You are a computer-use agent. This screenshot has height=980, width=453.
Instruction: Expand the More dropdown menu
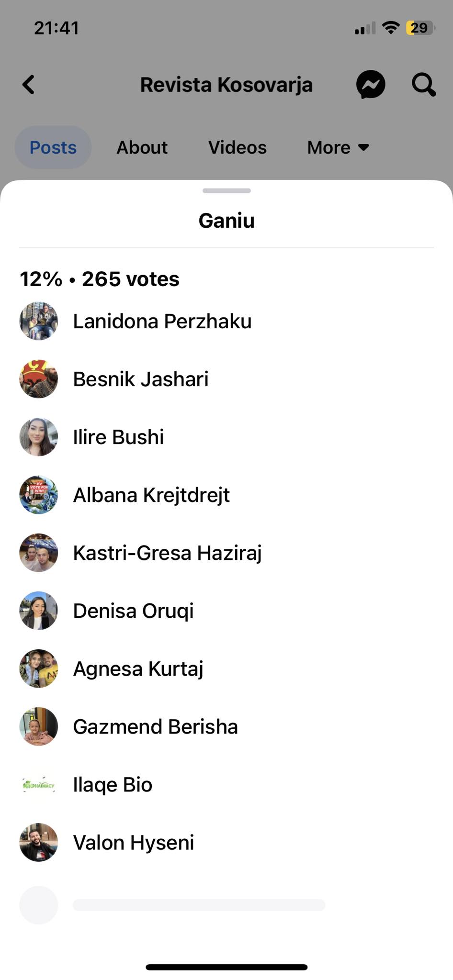(x=338, y=147)
